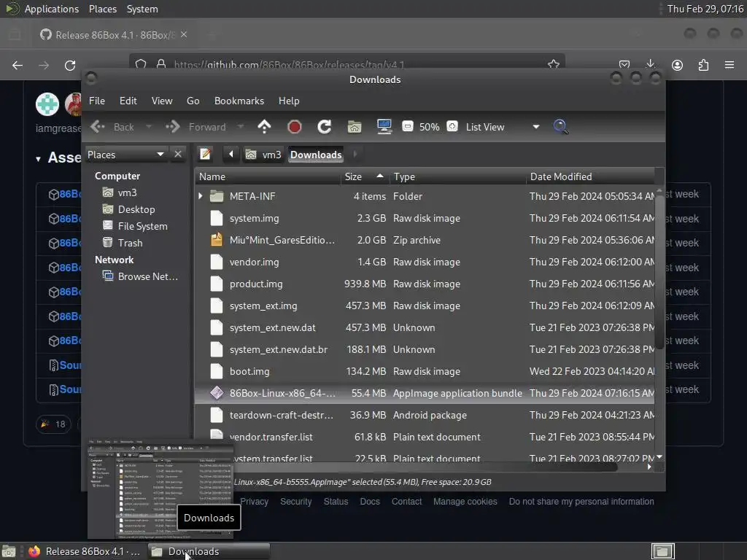
Task: Open the Firefox extensions puzzle icon
Action: (703, 65)
